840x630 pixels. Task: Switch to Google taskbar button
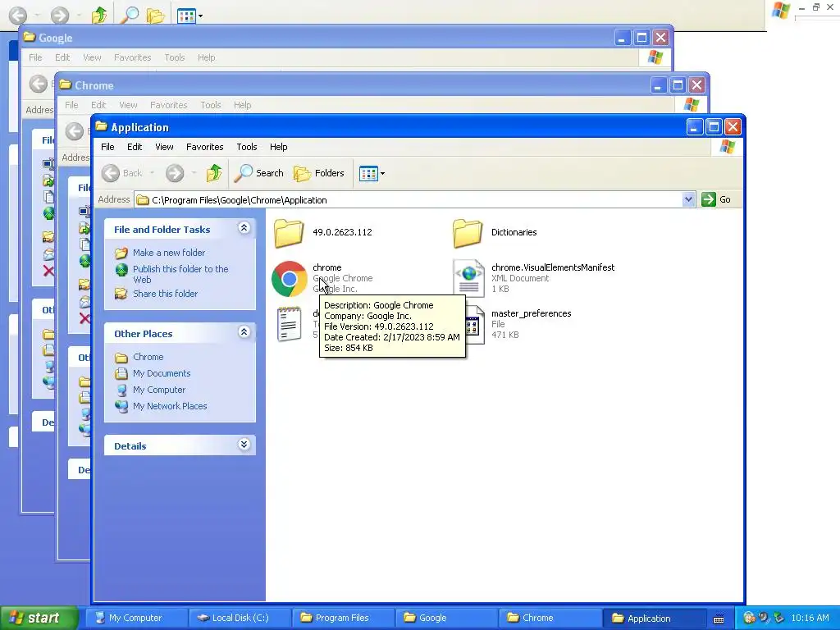click(x=445, y=618)
